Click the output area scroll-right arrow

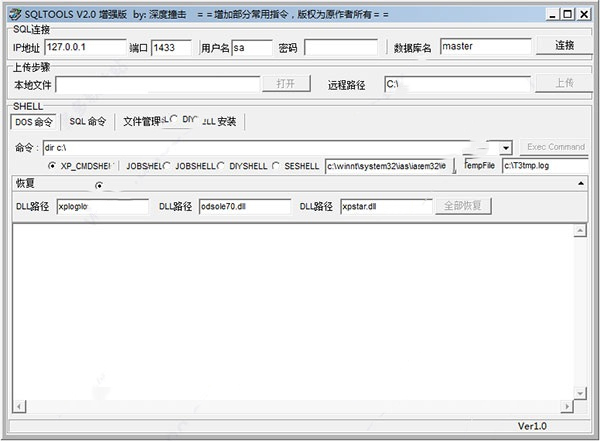[x=567, y=406]
